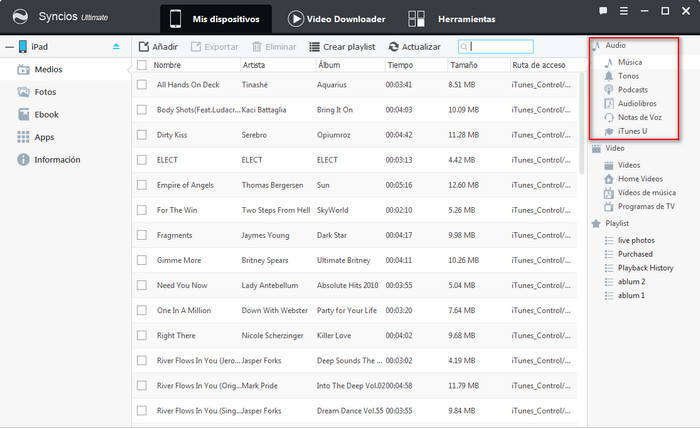Switch to Video Downloader tab
The height and width of the screenshot is (428, 700).
coord(337,19)
